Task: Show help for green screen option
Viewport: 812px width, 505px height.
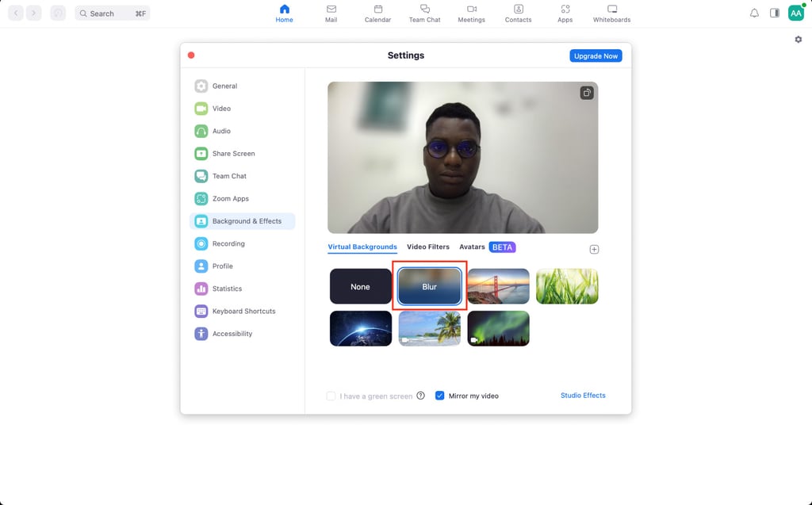Action: (x=420, y=396)
